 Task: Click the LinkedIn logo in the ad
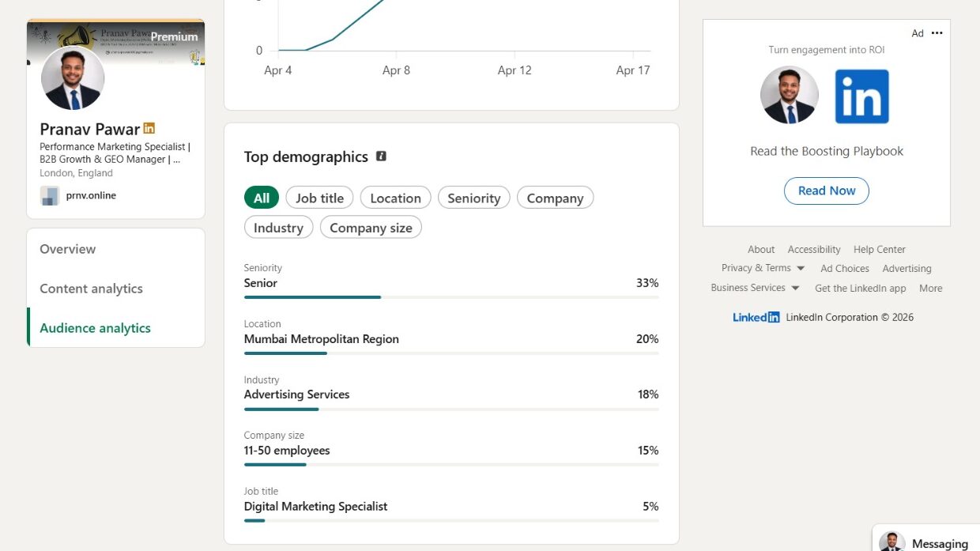(861, 96)
